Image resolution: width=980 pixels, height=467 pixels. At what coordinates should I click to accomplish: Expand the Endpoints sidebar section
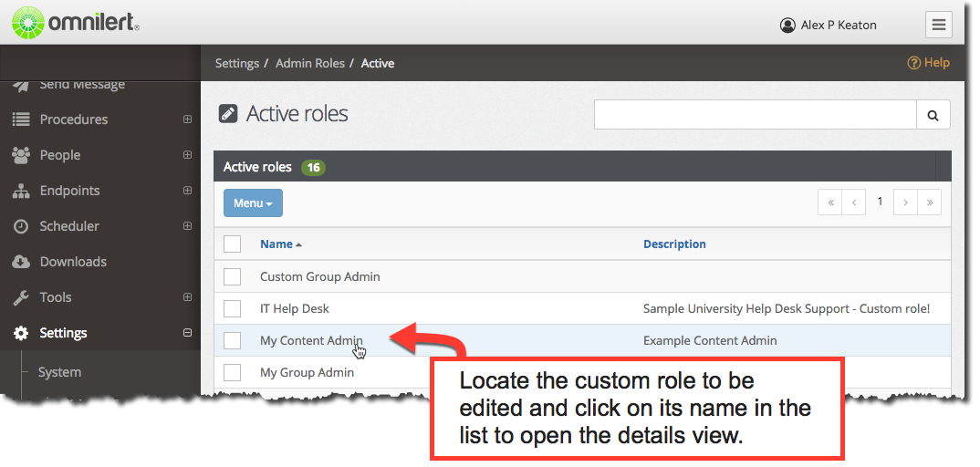[x=187, y=191]
